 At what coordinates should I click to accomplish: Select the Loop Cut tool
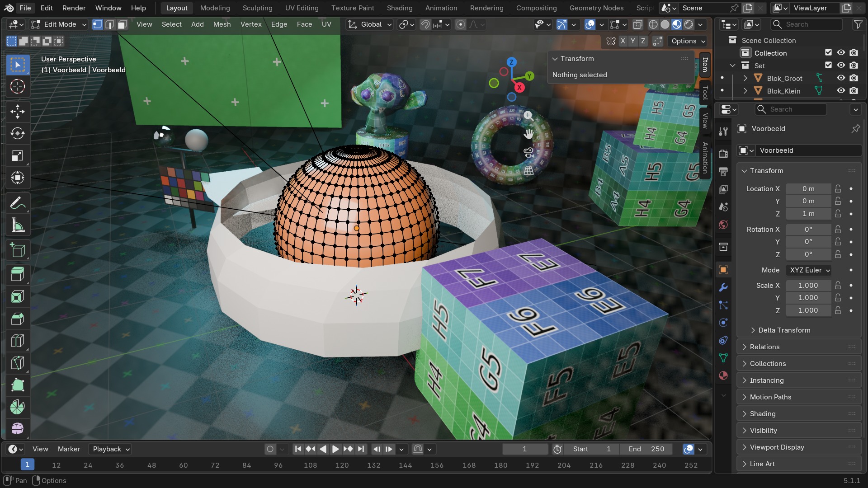18,341
